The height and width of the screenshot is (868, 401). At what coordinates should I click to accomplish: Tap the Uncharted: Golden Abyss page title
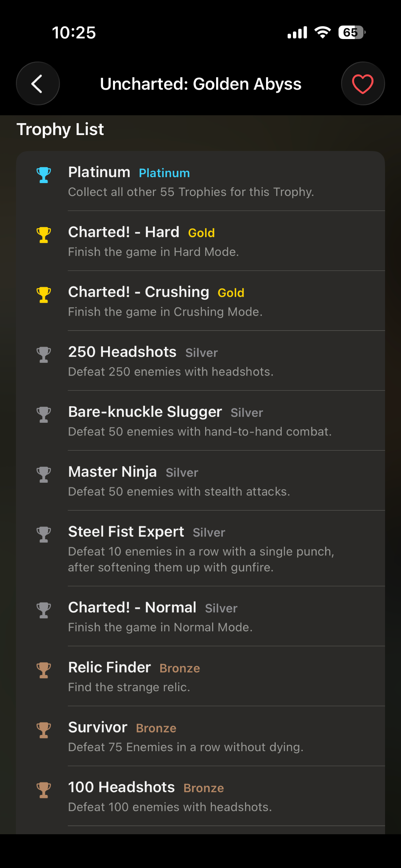click(x=201, y=84)
